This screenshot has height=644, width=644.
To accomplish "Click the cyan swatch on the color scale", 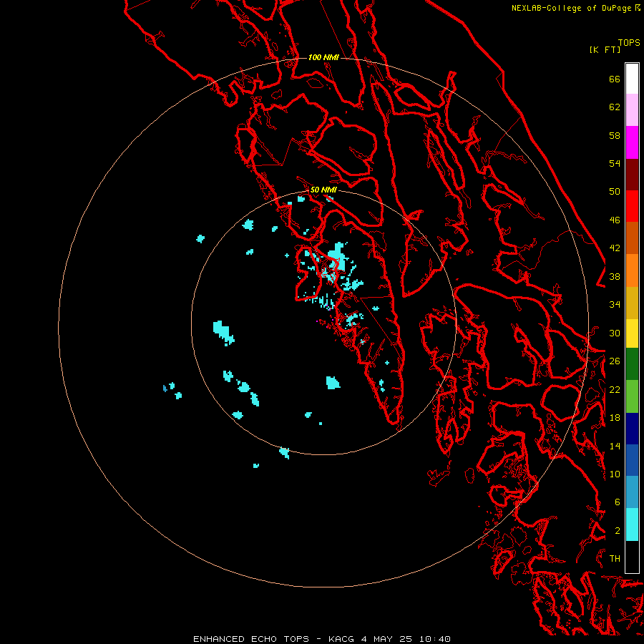I will 632,525.
